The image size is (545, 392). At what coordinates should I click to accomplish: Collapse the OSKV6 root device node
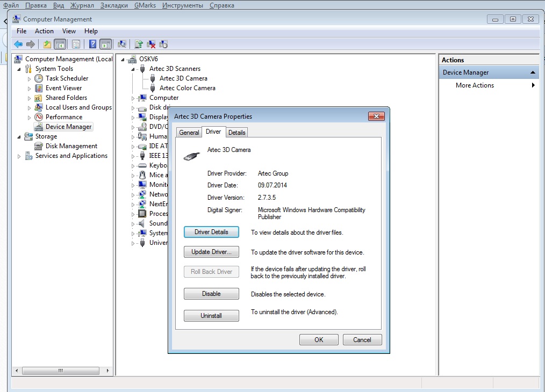(123, 60)
